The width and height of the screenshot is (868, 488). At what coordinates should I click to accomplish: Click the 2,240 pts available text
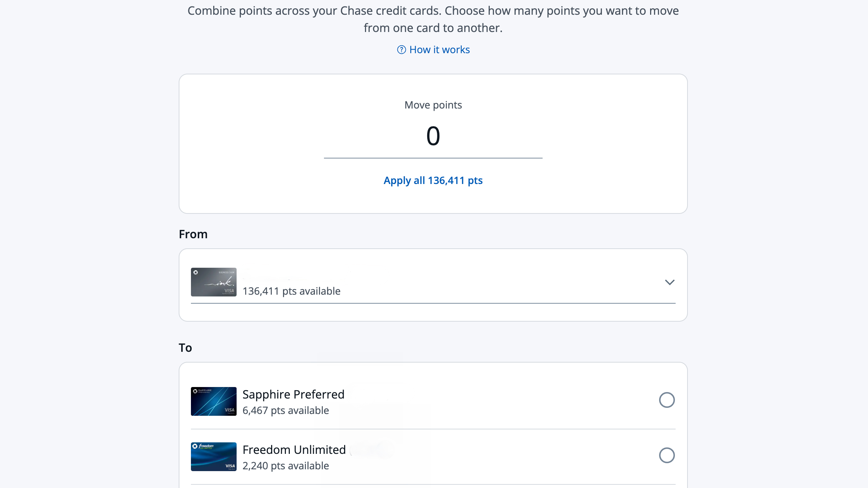click(285, 466)
